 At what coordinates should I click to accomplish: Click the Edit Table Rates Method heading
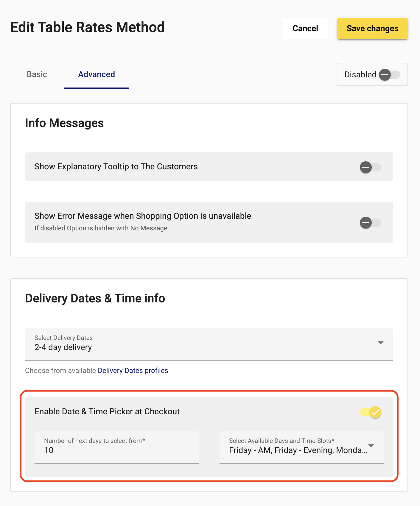[x=87, y=27]
